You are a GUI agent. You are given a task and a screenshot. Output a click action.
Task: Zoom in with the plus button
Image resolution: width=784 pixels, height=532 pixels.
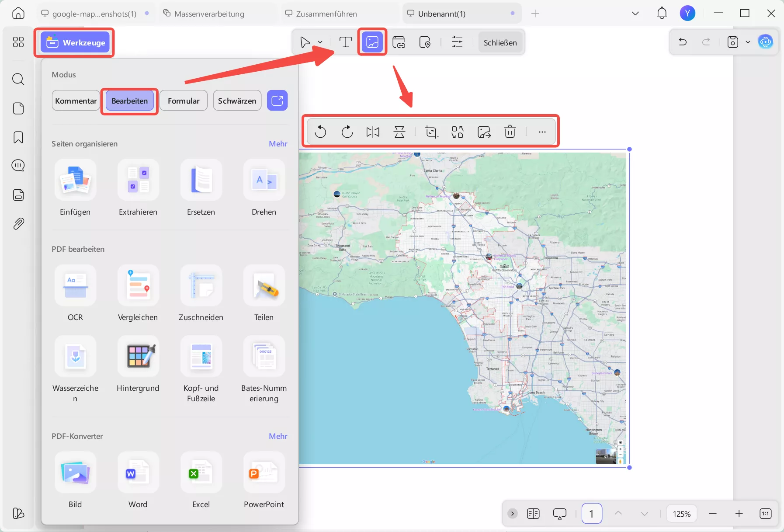click(x=739, y=514)
